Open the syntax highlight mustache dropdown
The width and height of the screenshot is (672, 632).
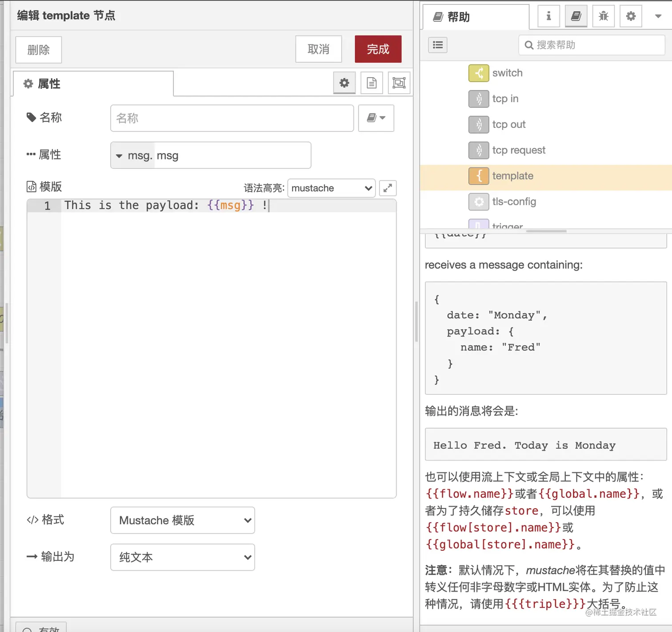click(x=332, y=188)
